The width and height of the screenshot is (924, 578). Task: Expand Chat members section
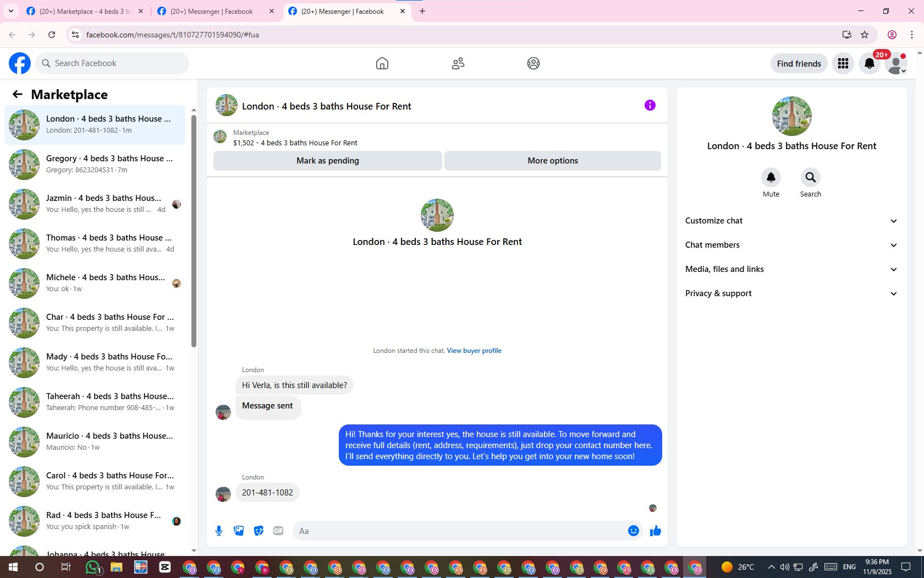[x=791, y=245]
